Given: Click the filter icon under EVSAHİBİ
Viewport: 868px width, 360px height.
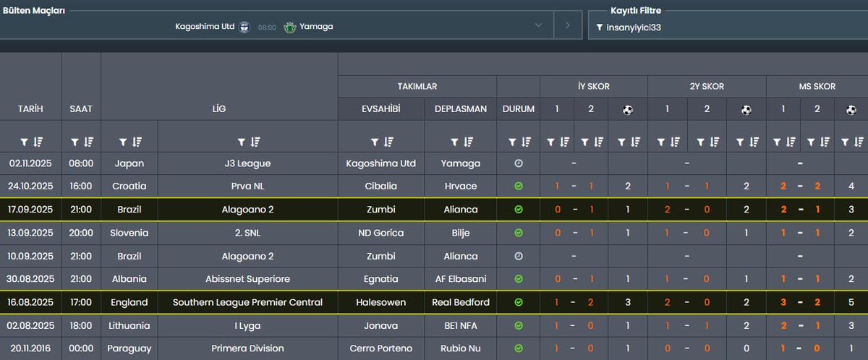Looking at the screenshot, I should (374, 142).
